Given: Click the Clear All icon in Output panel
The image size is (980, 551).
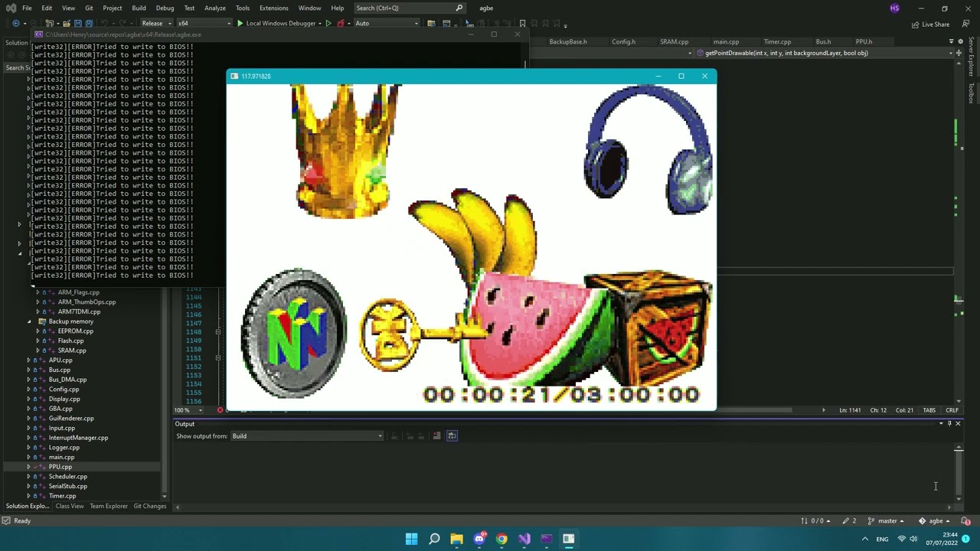Looking at the screenshot, I should pos(436,435).
